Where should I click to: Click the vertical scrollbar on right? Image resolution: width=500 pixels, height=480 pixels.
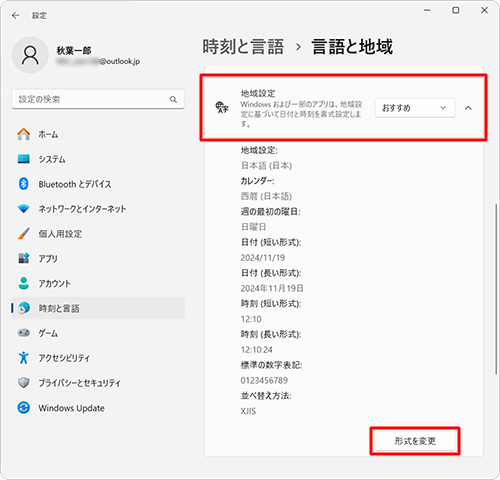pyautogui.click(x=496, y=288)
